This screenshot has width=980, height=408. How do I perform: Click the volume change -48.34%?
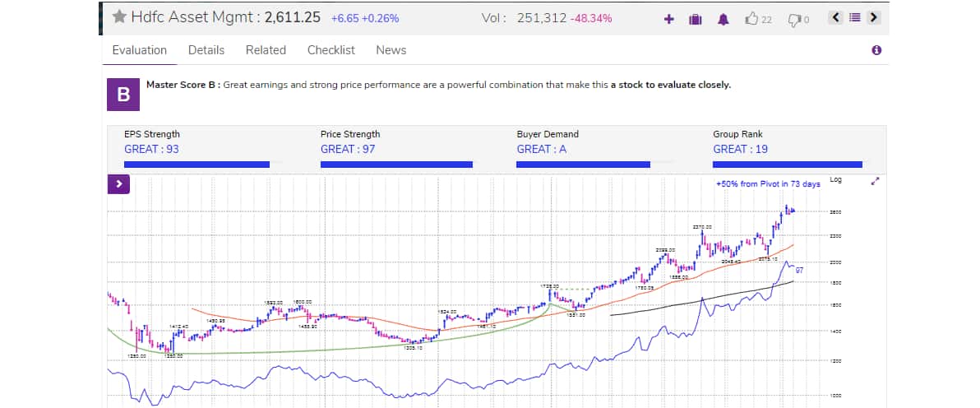(591, 18)
